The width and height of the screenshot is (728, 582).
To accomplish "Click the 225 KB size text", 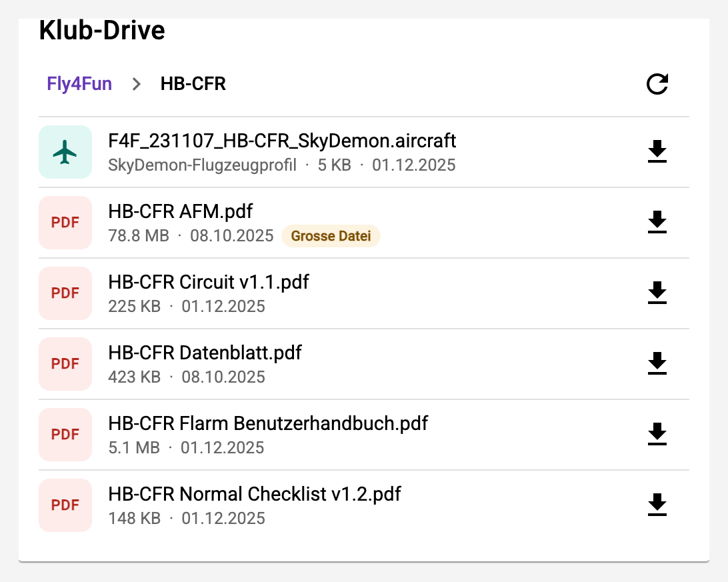I will 134,306.
